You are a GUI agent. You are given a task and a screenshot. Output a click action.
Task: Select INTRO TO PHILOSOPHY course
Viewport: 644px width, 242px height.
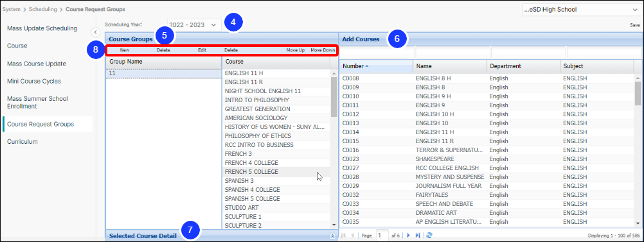coord(276,100)
